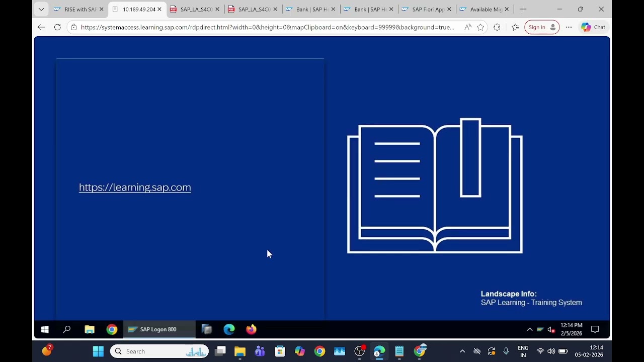Switch input language ENG IN

[523, 351]
